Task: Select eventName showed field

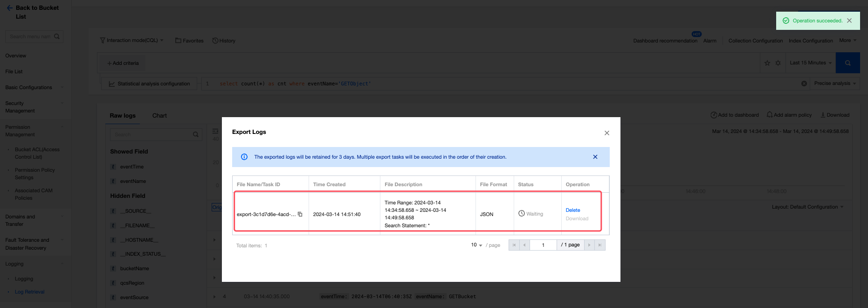Action: (133, 181)
